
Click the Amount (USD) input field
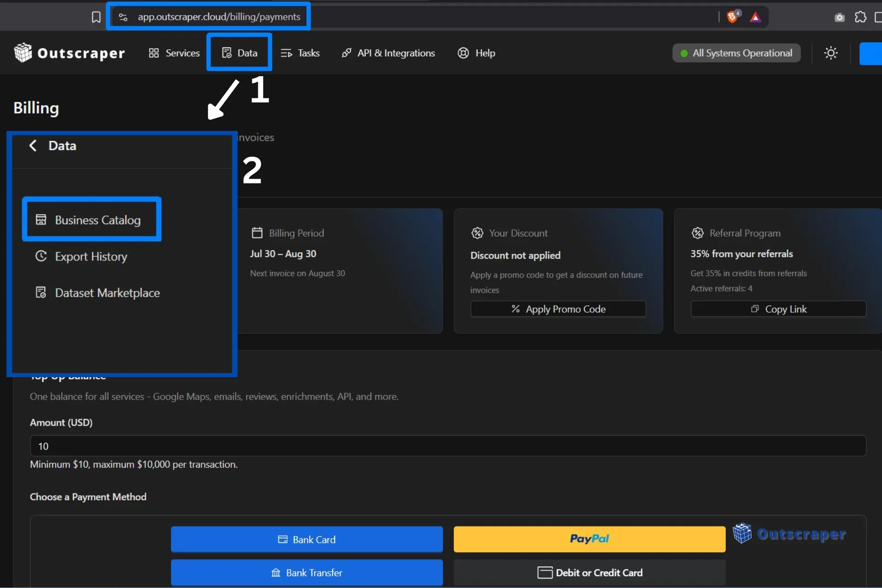pyautogui.click(x=448, y=446)
